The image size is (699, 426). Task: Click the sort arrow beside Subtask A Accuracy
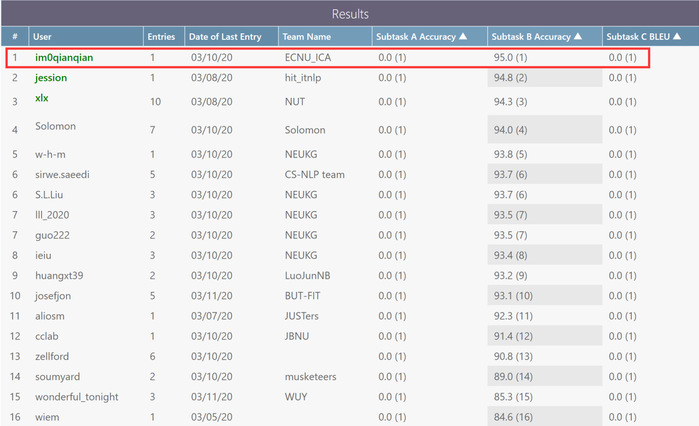coord(463,37)
